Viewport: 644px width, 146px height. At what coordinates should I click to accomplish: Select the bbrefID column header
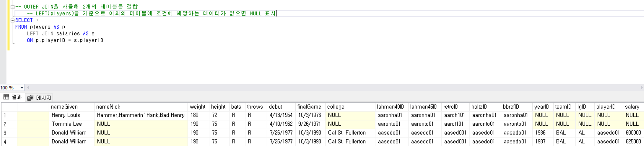516,107
